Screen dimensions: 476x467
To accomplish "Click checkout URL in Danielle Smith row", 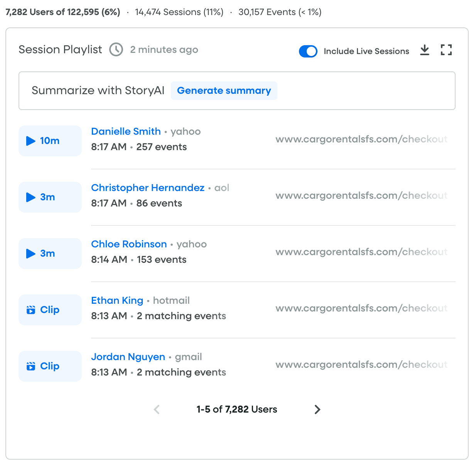I will pyautogui.click(x=361, y=139).
